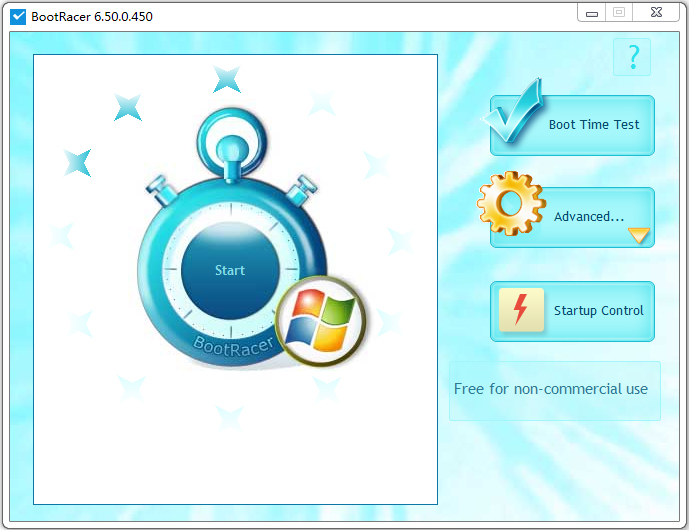Click the question mark help icon
The image size is (689, 530).
click(632, 57)
